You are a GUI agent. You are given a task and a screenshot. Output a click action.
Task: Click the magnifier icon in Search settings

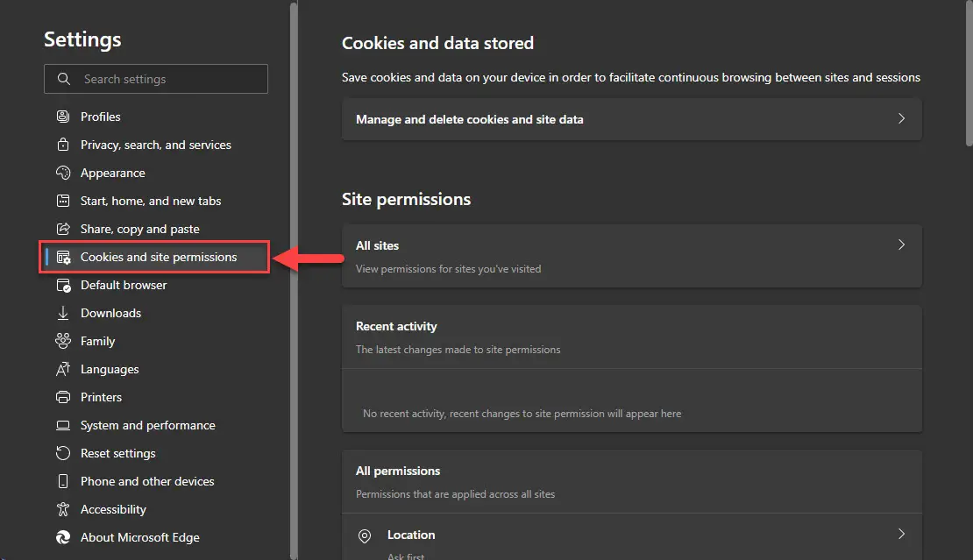coord(63,79)
